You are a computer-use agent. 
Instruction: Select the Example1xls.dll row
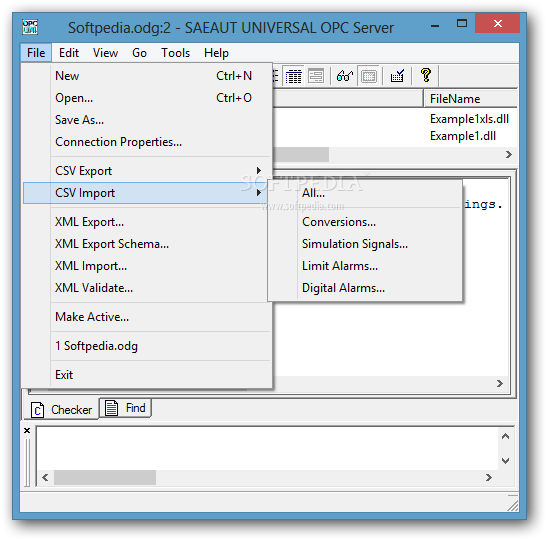[x=469, y=119]
